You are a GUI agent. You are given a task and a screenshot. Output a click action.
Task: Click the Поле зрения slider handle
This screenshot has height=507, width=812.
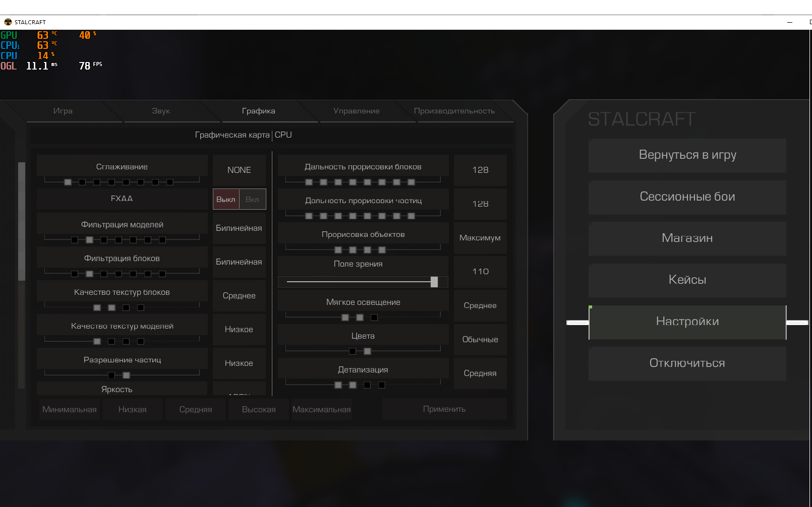coord(434,282)
